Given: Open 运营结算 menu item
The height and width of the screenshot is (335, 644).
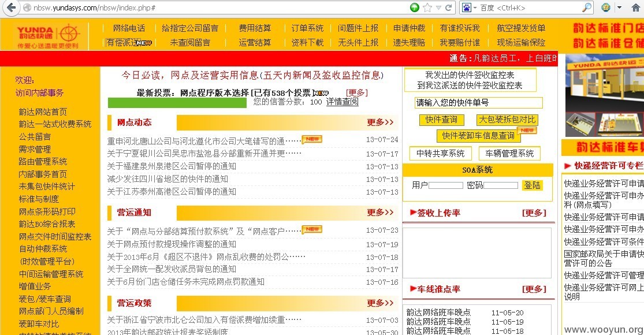Looking at the screenshot, I should 255,43.
